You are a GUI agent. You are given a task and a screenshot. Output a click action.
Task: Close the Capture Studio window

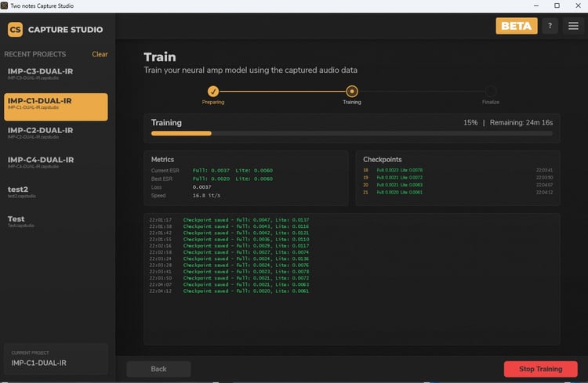click(x=578, y=5)
